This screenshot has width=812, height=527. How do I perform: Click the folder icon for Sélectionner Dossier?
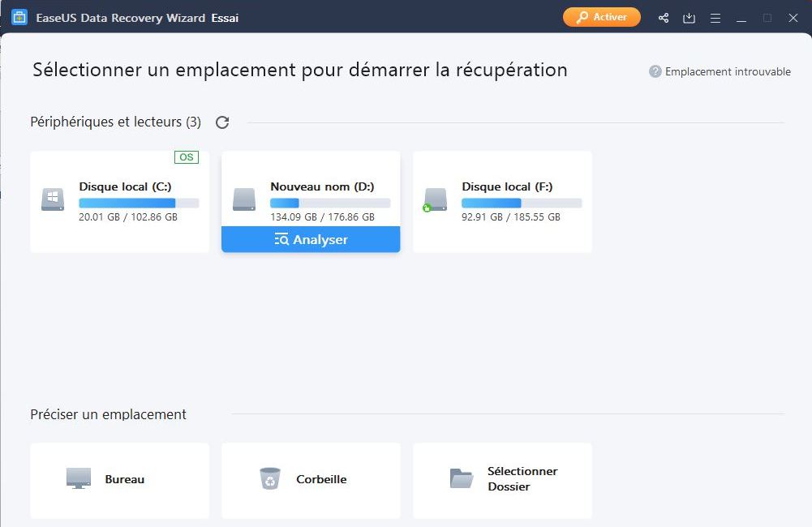[x=461, y=478]
